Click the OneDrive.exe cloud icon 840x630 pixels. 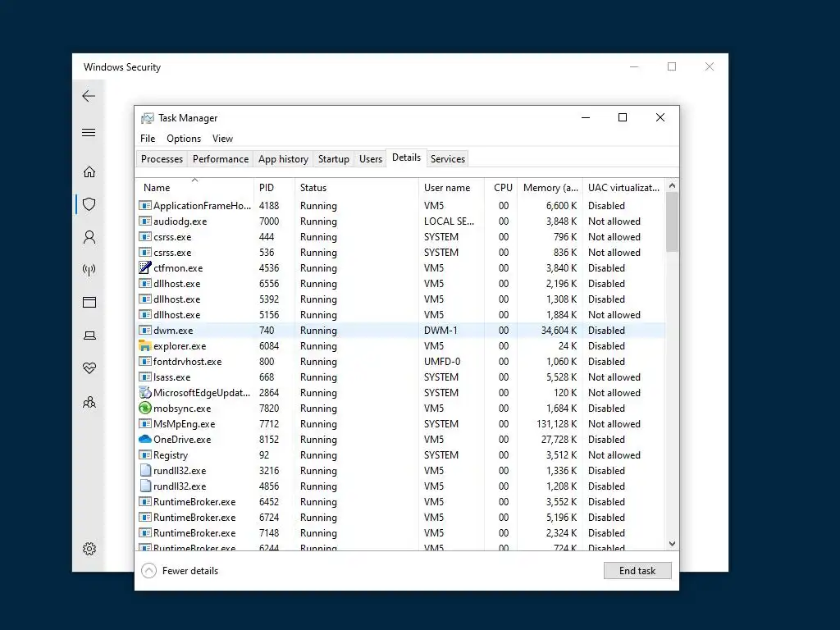pos(144,439)
